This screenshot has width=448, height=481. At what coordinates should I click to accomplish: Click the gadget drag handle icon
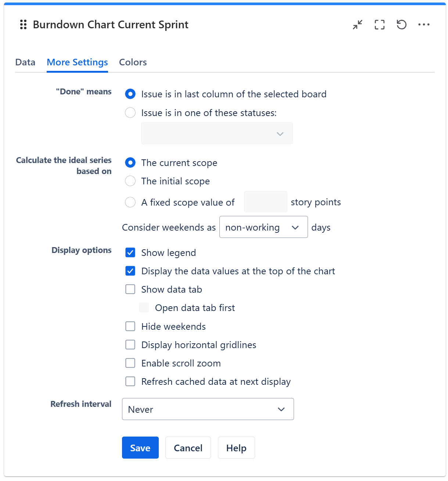23,25
